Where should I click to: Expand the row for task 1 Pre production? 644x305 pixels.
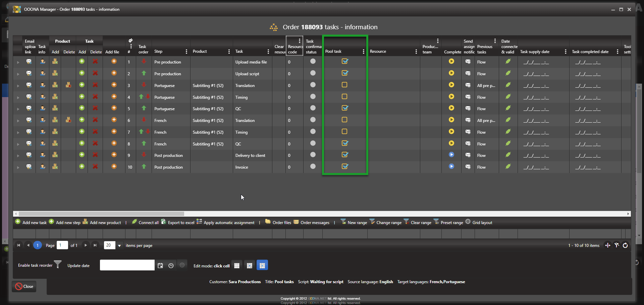tap(18, 62)
